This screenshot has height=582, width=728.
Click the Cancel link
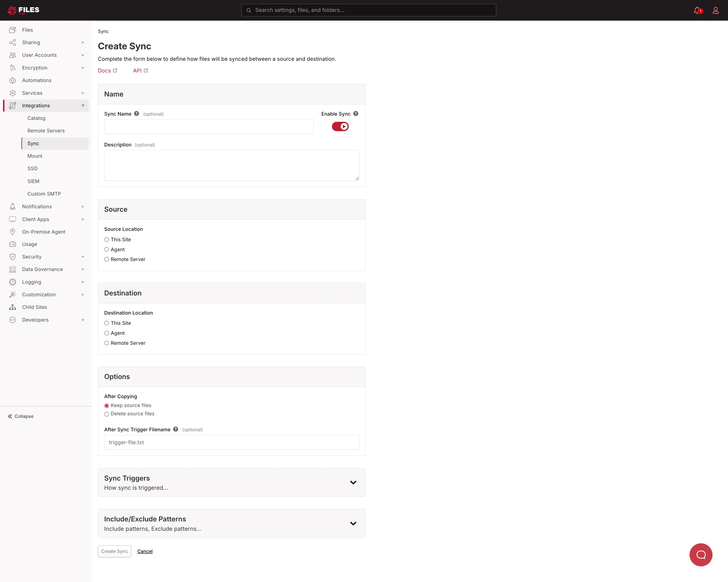145,551
